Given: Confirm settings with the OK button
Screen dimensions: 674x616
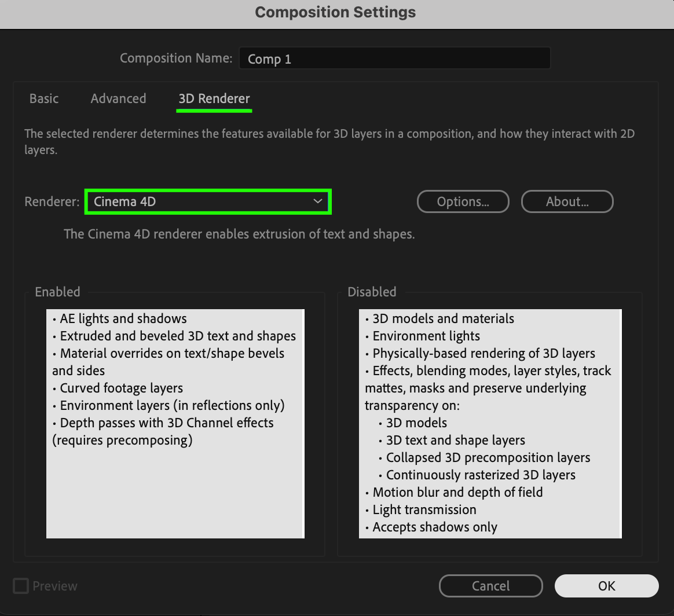Looking at the screenshot, I should 606,586.
